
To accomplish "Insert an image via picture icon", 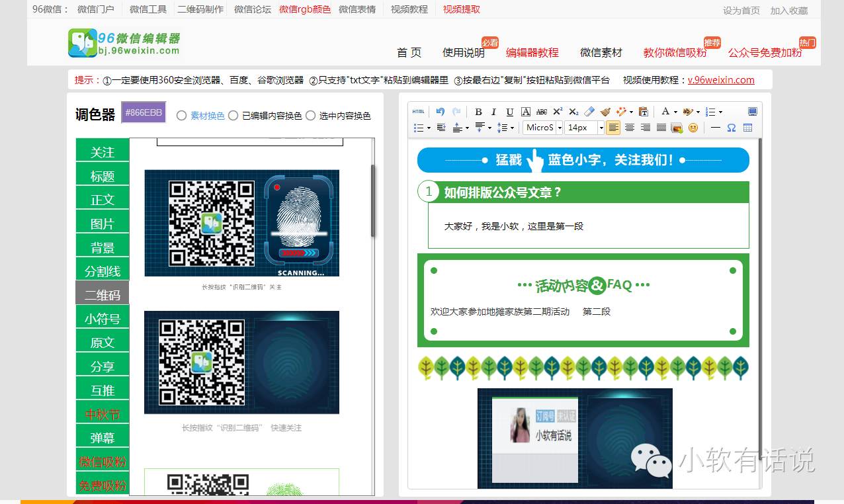I will [677, 128].
